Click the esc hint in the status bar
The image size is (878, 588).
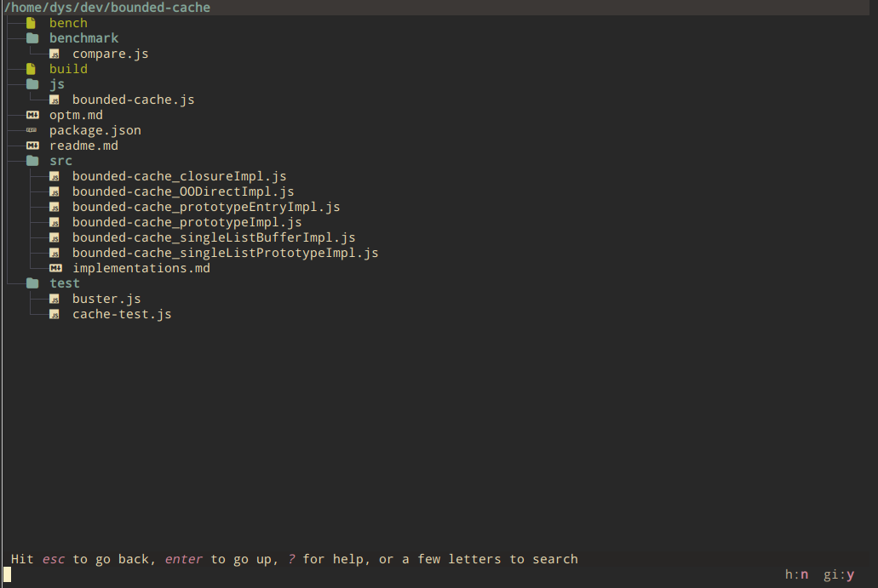pos(53,559)
